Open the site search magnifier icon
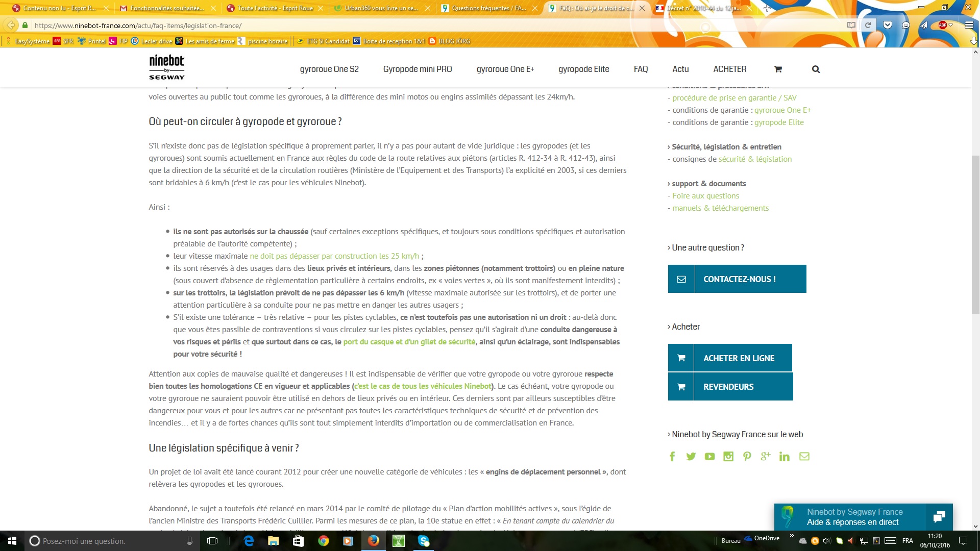 pos(816,69)
